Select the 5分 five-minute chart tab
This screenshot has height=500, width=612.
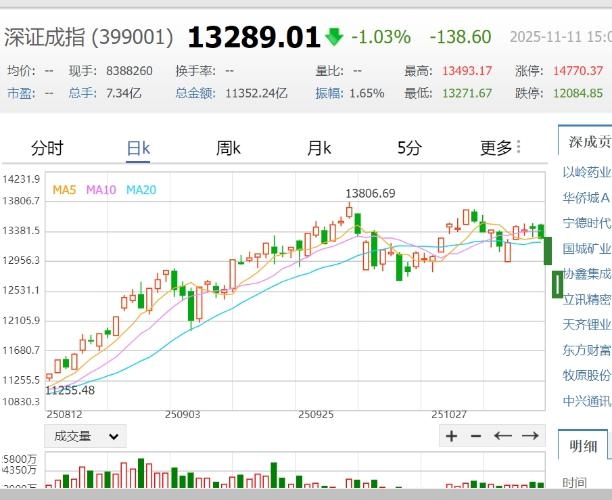tap(409, 148)
